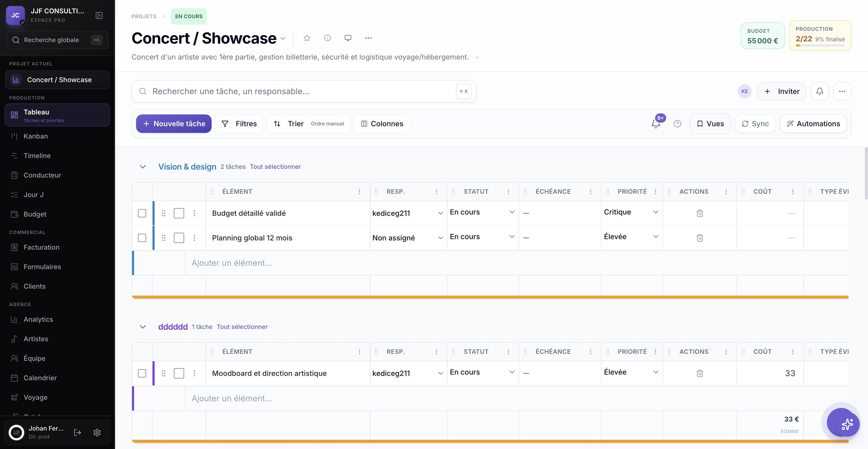Click the KE member avatar

pyautogui.click(x=745, y=91)
